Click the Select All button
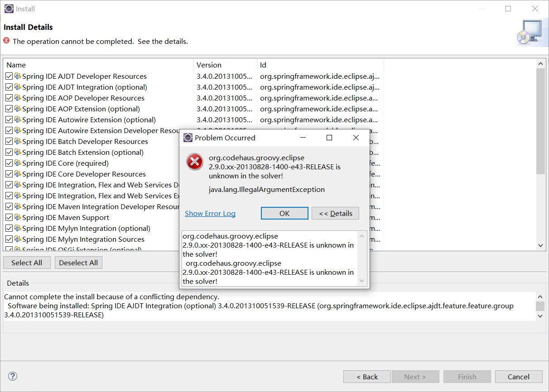Image resolution: width=549 pixels, height=392 pixels. click(x=27, y=262)
